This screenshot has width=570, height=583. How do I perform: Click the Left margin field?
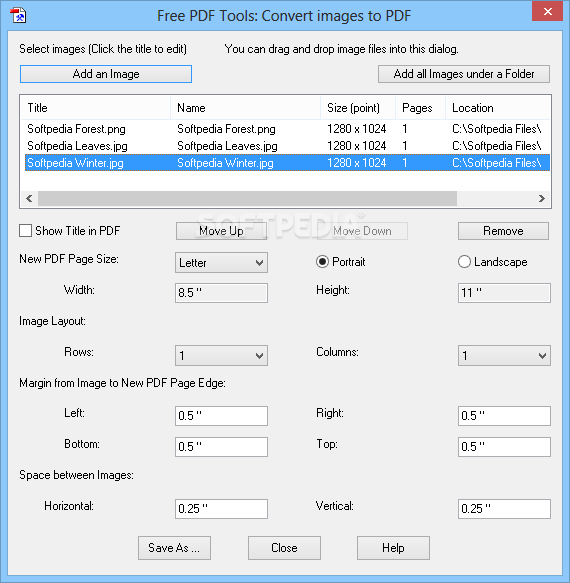click(x=221, y=416)
